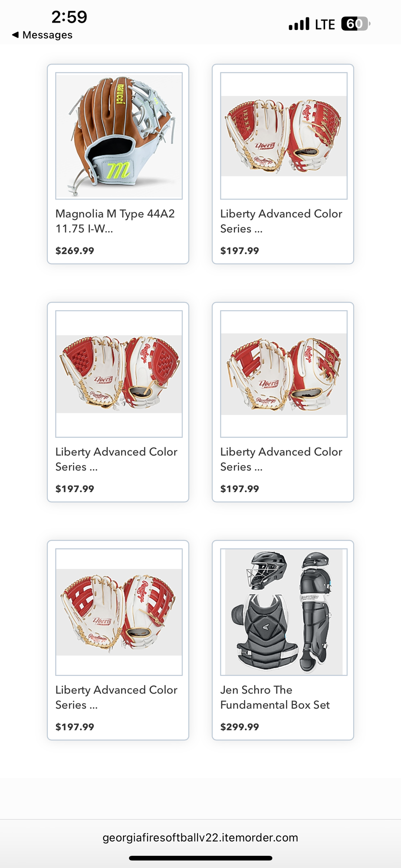Viewport: 401px width, 868px height.
Task: Tap the georgiafiresoftballv22.itemorder.com address bar
Action: 200,837
